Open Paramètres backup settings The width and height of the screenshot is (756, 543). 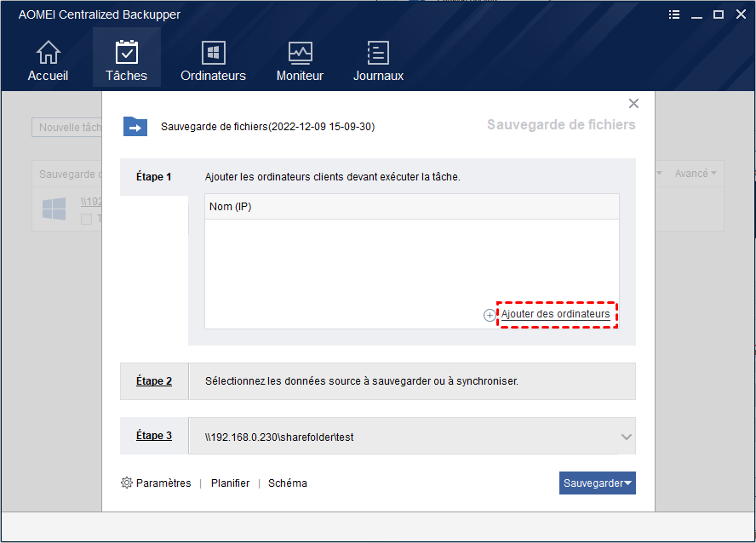point(163,483)
